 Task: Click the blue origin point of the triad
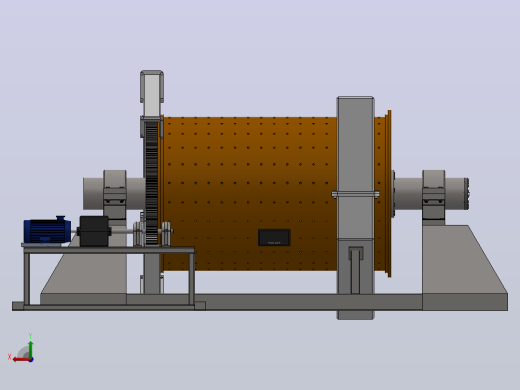(x=31, y=360)
